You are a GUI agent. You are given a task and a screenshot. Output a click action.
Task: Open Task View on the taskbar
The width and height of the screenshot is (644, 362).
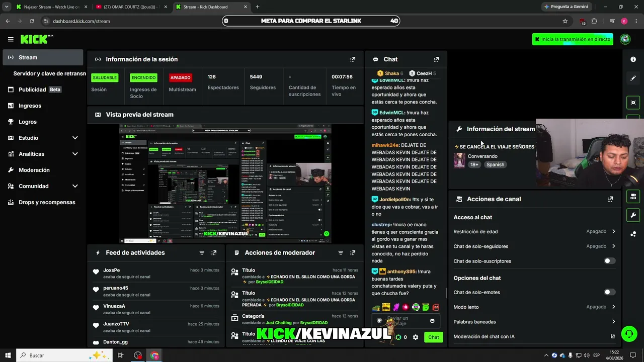121,355
